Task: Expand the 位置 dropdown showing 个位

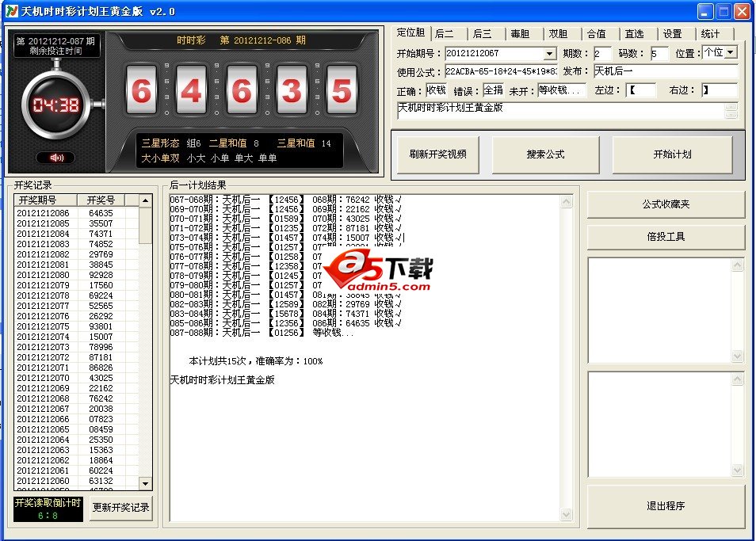Action: pyautogui.click(x=731, y=52)
